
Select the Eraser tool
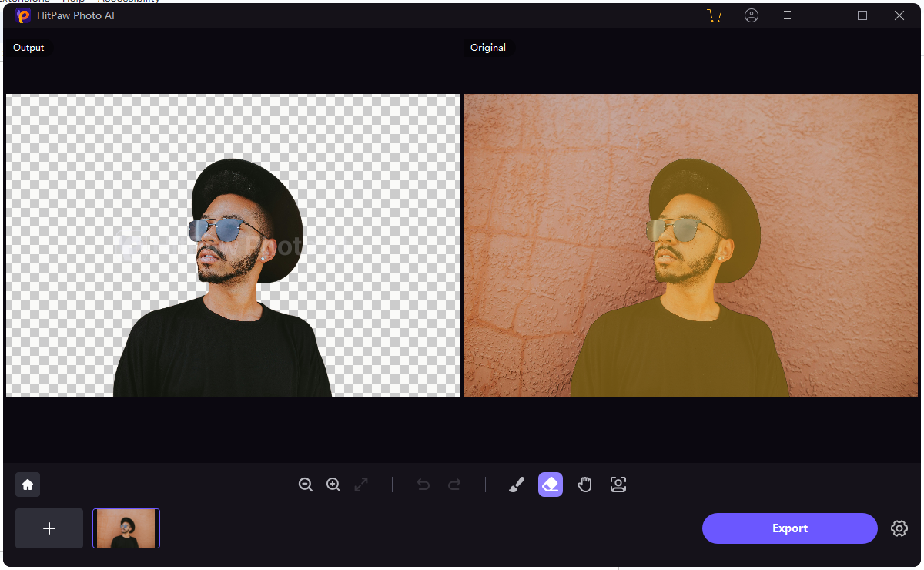[551, 484]
